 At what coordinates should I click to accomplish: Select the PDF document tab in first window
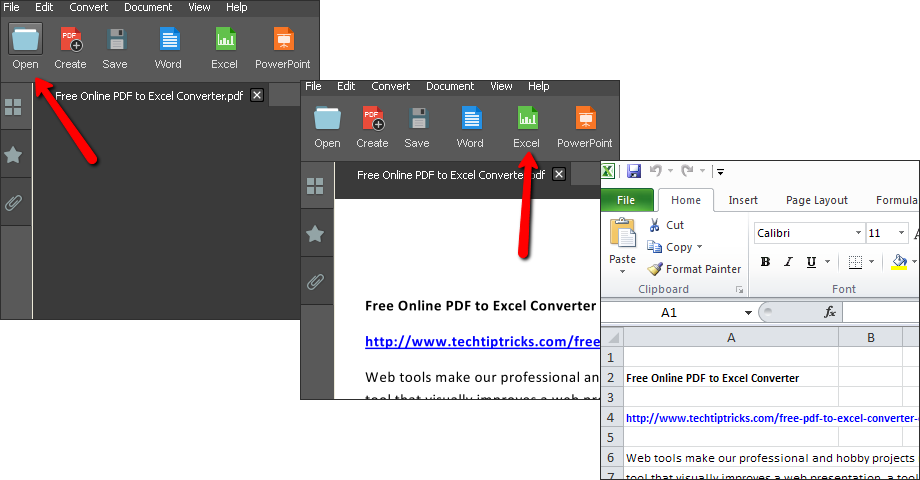pos(149,96)
